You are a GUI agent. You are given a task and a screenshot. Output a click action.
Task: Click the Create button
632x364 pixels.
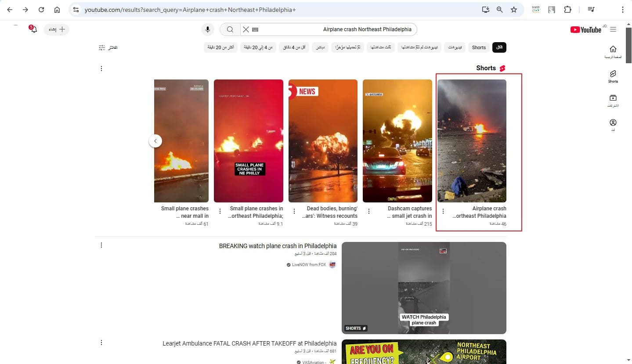pyautogui.click(x=56, y=29)
